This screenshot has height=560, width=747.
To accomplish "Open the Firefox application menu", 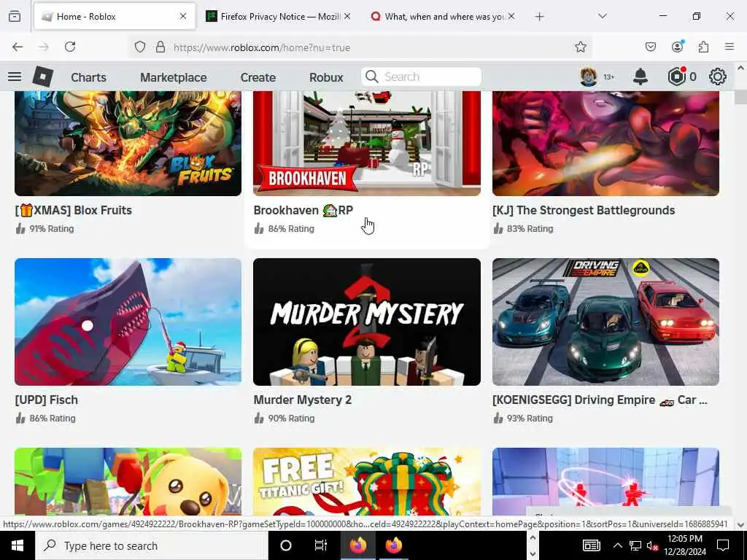I will click(x=729, y=47).
